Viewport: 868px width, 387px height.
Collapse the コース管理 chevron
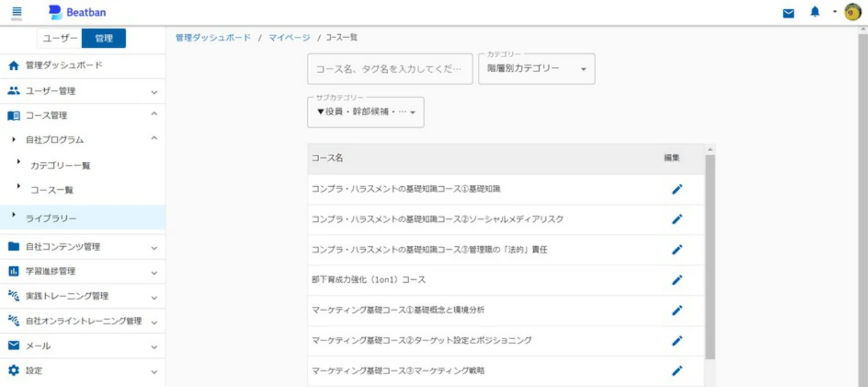tap(154, 115)
